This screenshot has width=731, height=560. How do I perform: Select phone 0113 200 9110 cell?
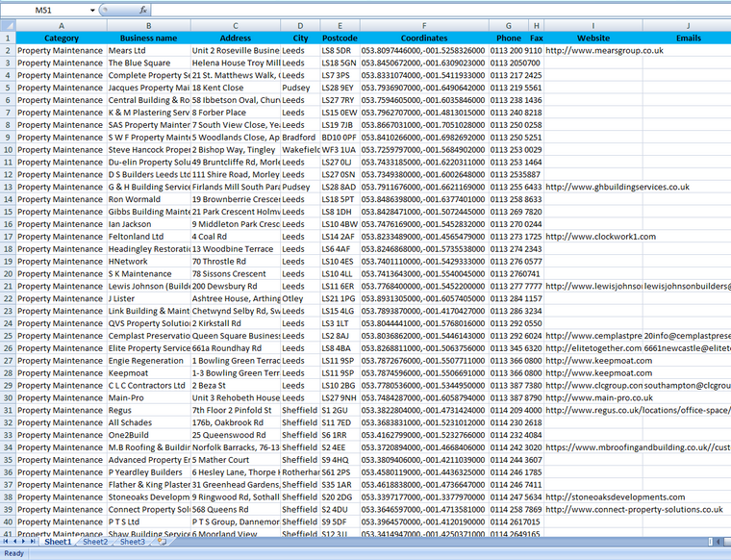click(x=509, y=50)
